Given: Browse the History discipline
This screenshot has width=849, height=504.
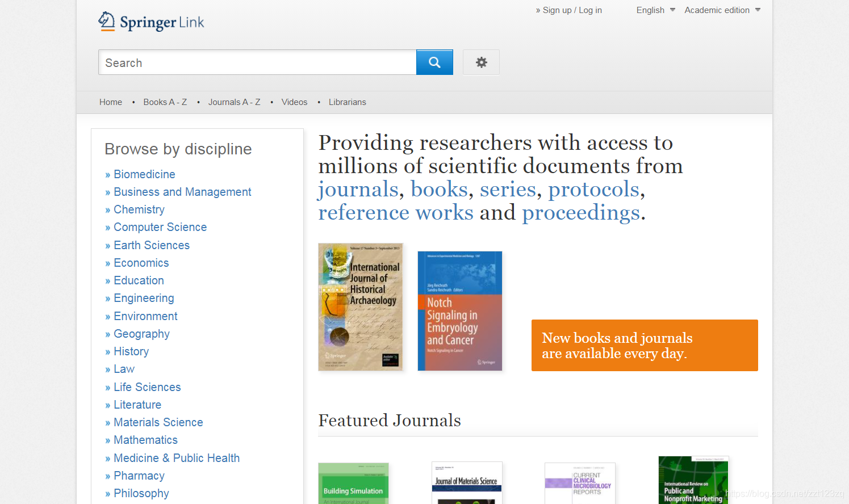Looking at the screenshot, I should (131, 351).
